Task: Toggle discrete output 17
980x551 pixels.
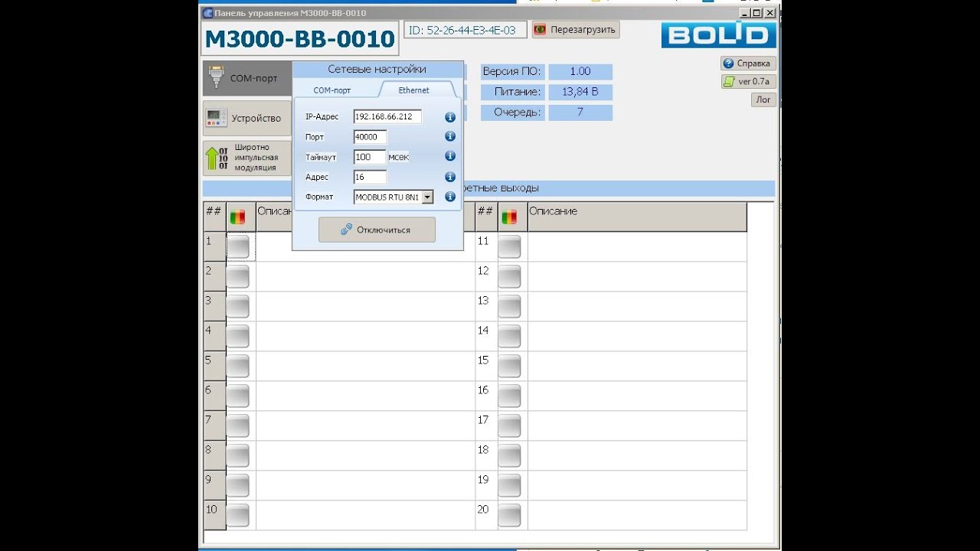Action: 509,425
